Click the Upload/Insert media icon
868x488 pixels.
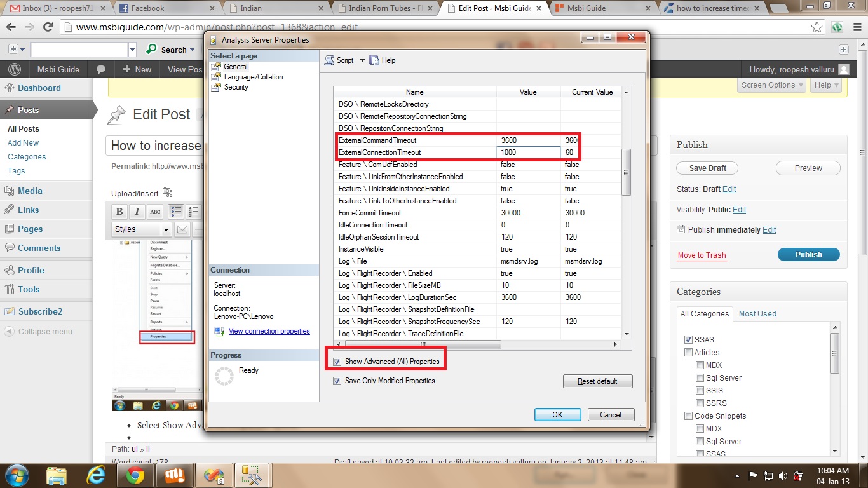click(166, 191)
